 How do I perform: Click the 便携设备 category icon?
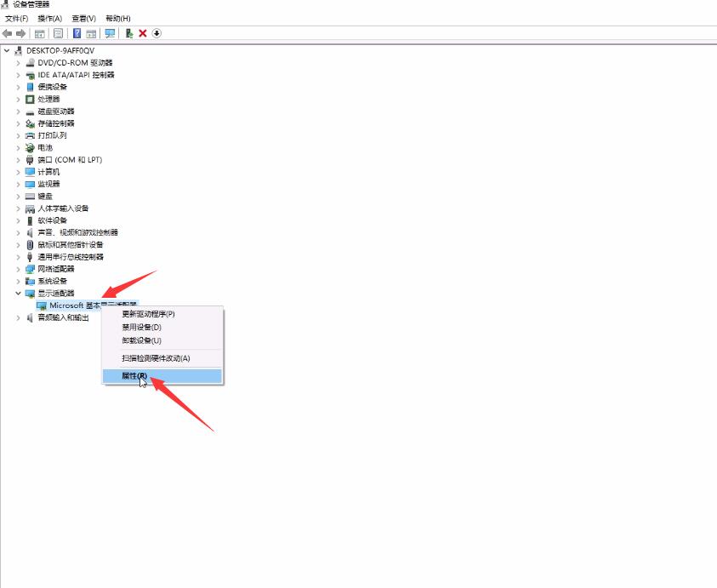[30, 87]
